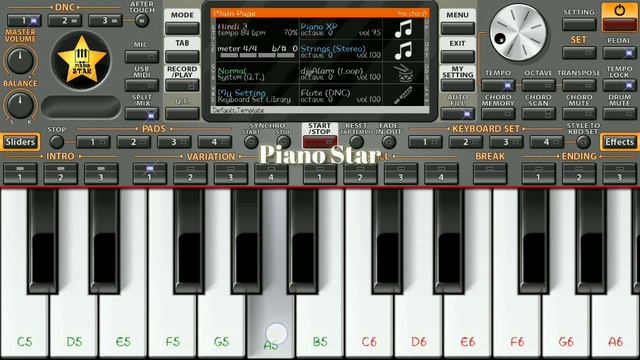Click the Master Volume knob
Image resolution: width=640 pixels, height=360 pixels.
[x=20, y=61]
